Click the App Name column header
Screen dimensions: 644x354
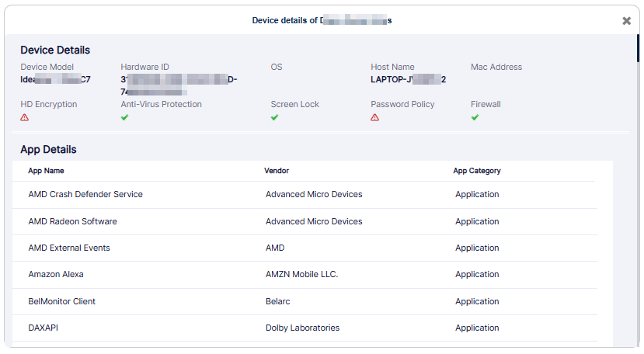(x=46, y=171)
